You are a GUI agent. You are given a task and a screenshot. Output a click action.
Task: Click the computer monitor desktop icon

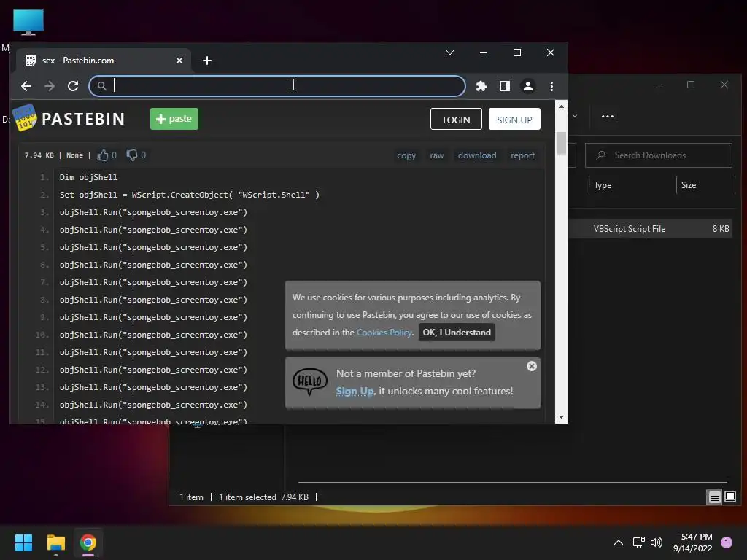point(28,23)
